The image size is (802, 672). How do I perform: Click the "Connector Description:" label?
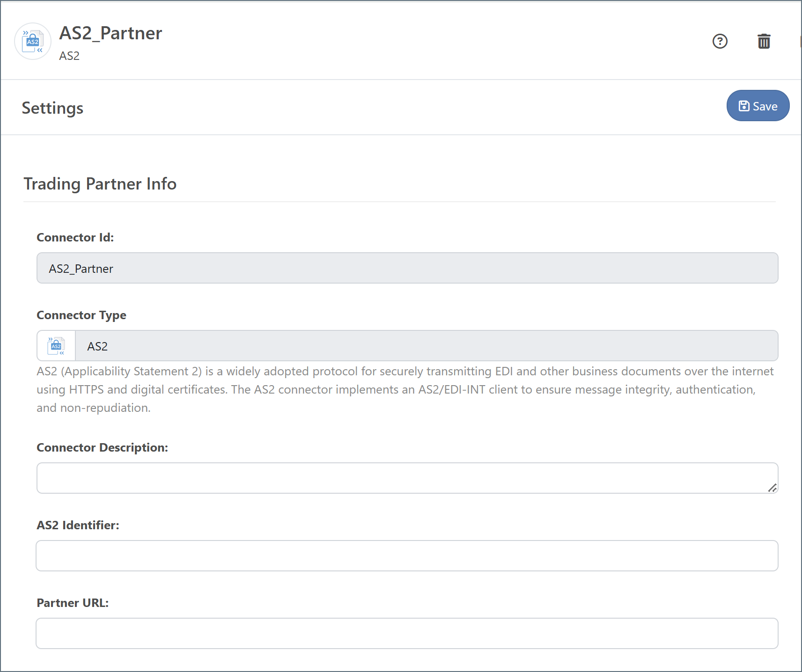point(102,448)
